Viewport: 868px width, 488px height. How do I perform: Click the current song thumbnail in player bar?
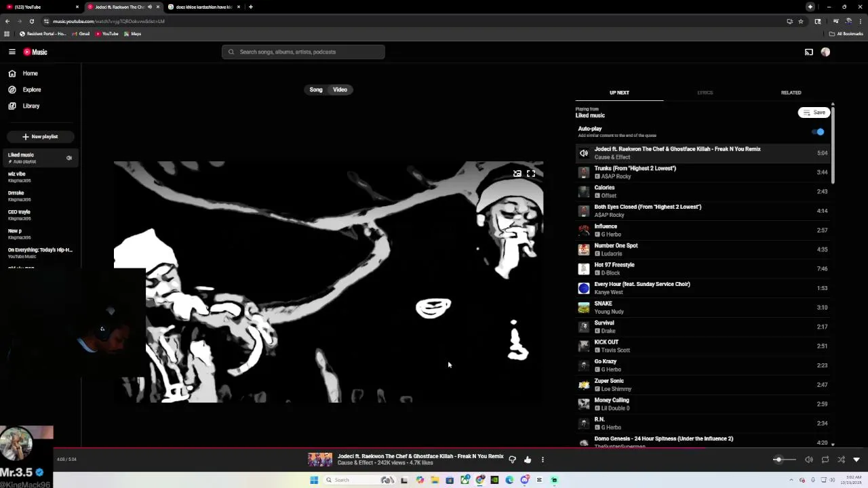[x=320, y=460]
